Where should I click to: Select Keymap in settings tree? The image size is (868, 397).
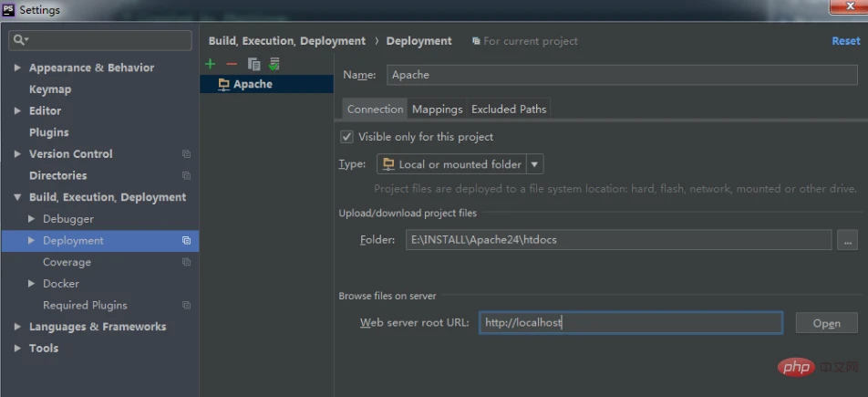click(x=50, y=89)
